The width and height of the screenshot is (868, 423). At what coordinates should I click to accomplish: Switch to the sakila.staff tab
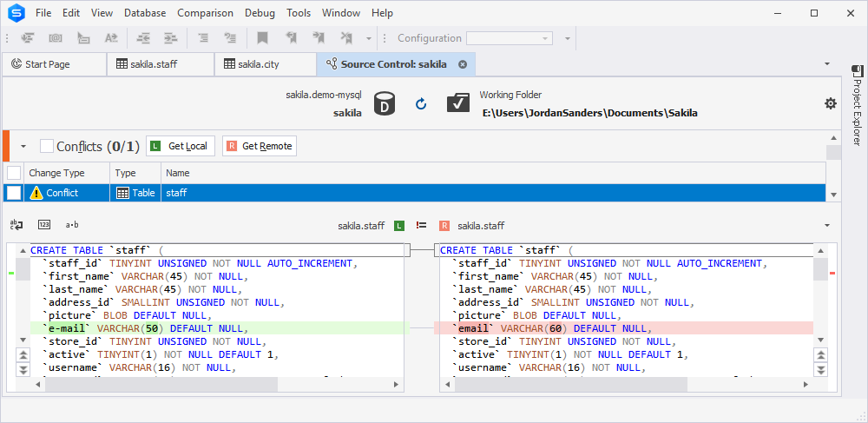click(160, 64)
